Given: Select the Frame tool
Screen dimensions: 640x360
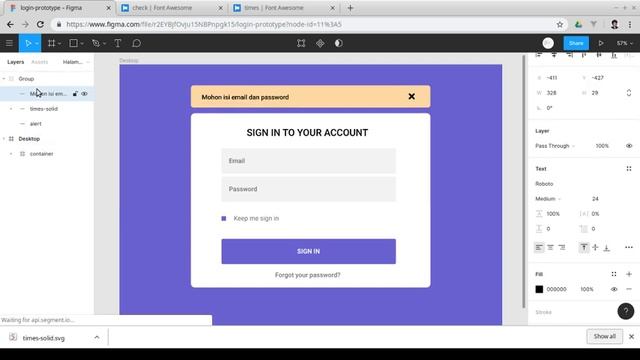Looking at the screenshot, I should tap(51, 43).
